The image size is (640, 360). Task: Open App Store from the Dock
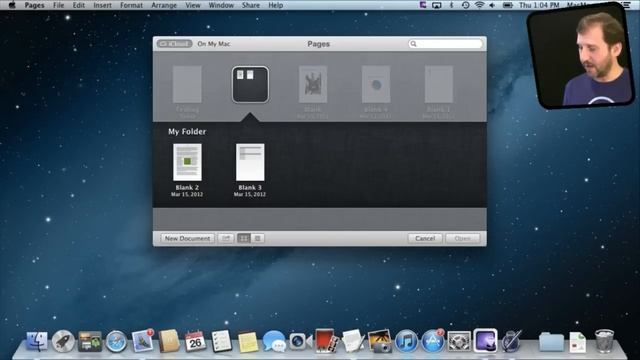[x=432, y=341]
